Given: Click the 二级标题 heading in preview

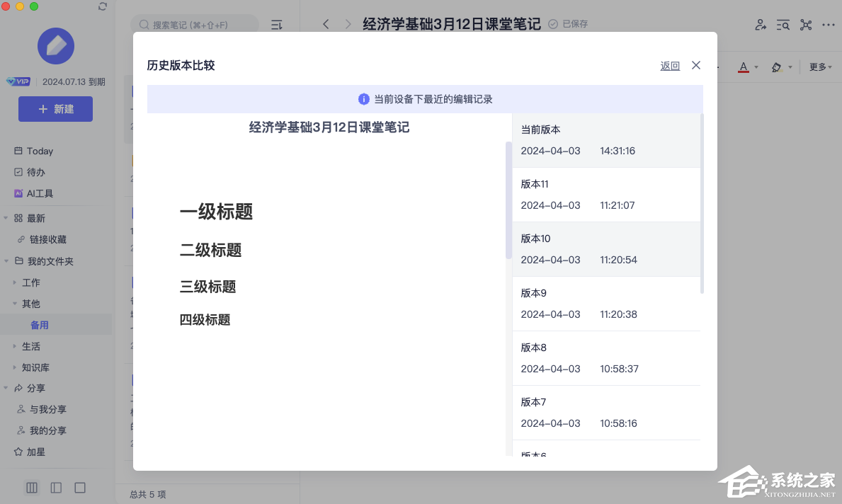Looking at the screenshot, I should tap(210, 250).
